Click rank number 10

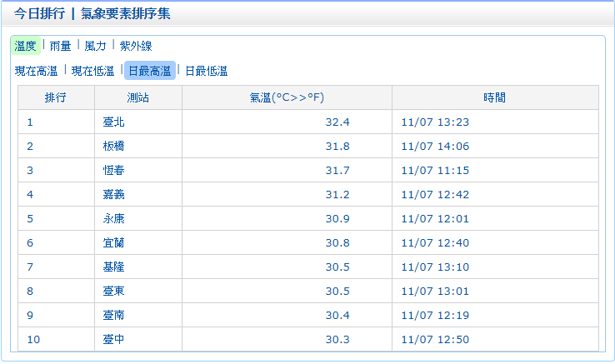coord(33,339)
